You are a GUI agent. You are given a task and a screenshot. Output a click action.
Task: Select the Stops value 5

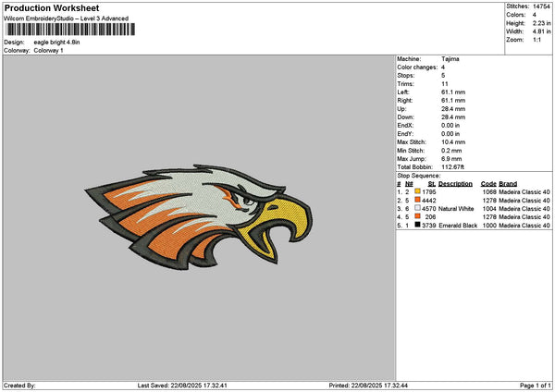(x=443, y=76)
